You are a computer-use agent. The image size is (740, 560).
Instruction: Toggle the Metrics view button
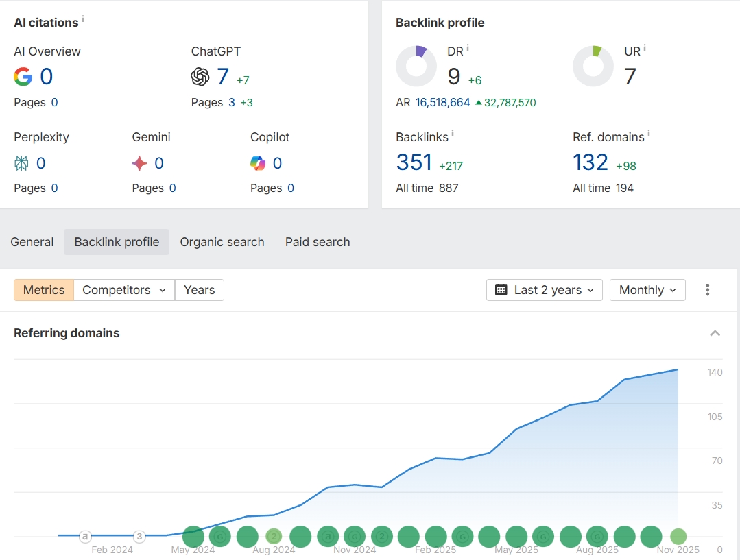[x=44, y=290]
